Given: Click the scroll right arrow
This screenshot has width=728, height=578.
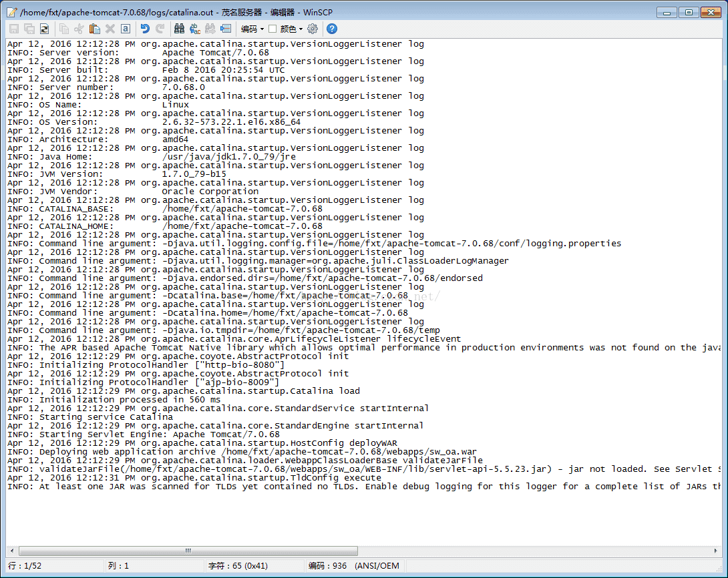Looking at the screenshot, I should (x=715, y=551).
